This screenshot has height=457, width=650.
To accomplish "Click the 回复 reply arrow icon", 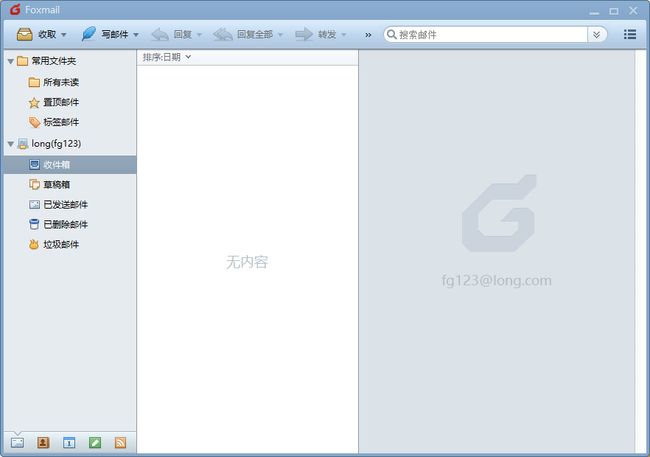I will tap(160, 34).
